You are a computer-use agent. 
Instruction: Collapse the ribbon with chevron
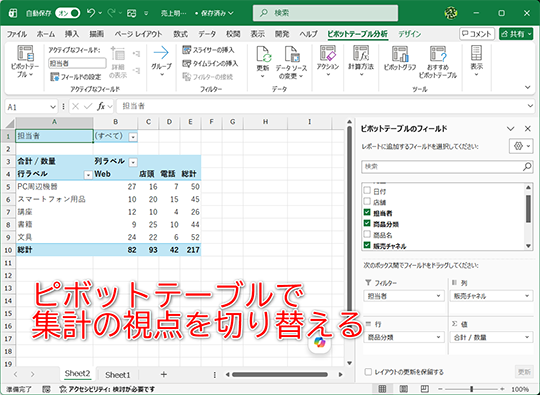528,87
